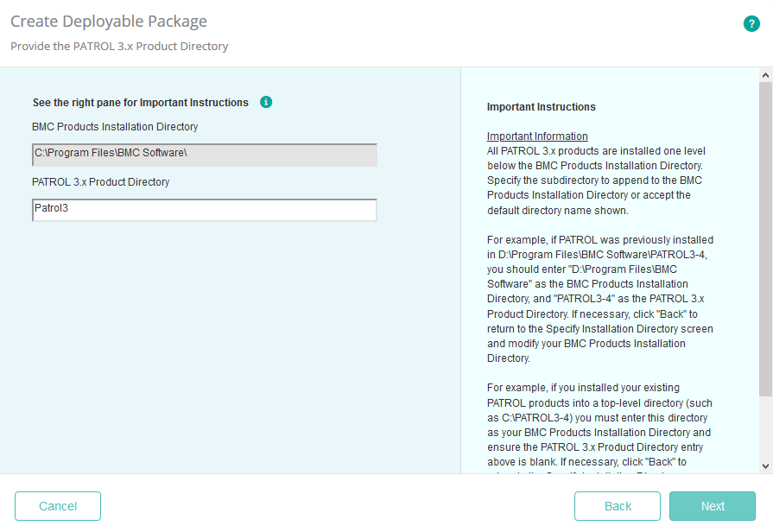The image size is (773, 532).
Task: Click the information icon beside the bold instruction
Action: [266, 102]
